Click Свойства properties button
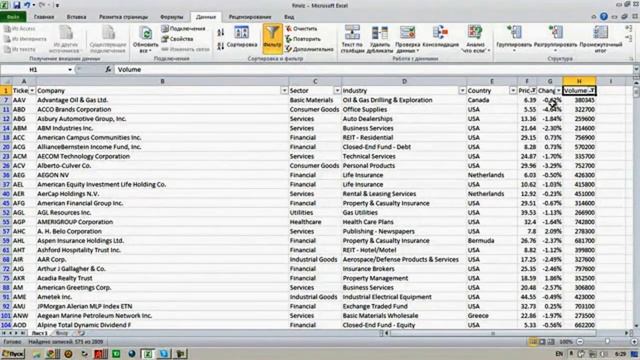 [x=177, y=39]
